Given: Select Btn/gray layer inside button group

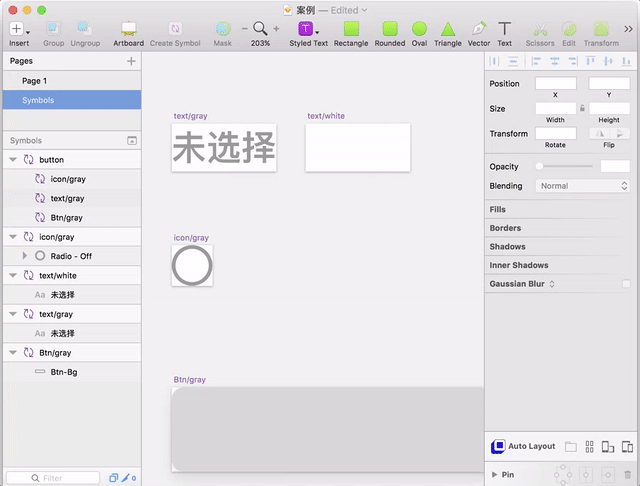Looking at the screenshot, I should [x=72, y=217].
